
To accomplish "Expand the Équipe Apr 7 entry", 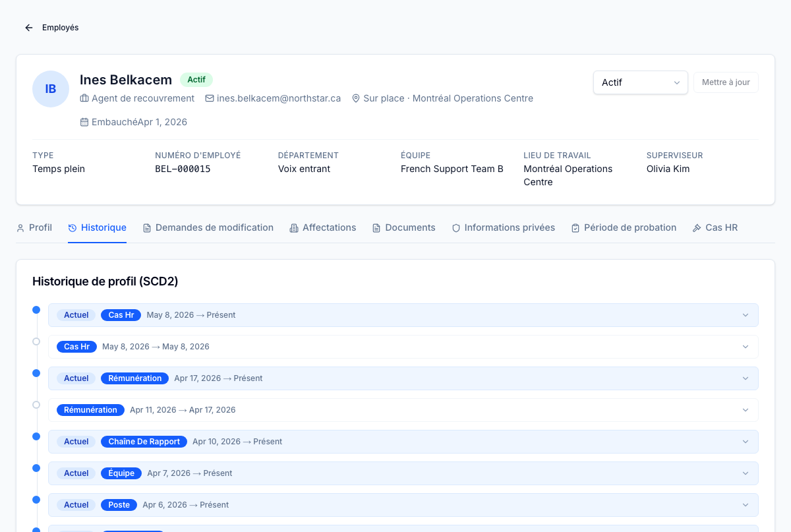I will coord(403,473).
